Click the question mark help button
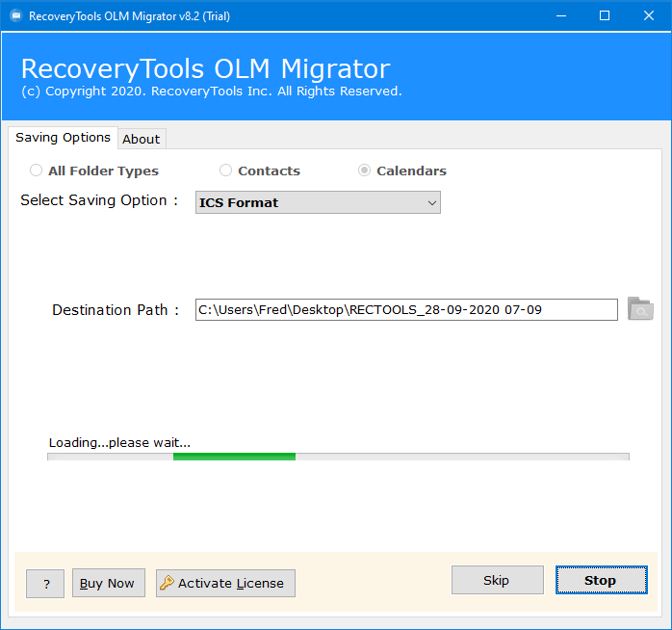 tap(45, 584)
